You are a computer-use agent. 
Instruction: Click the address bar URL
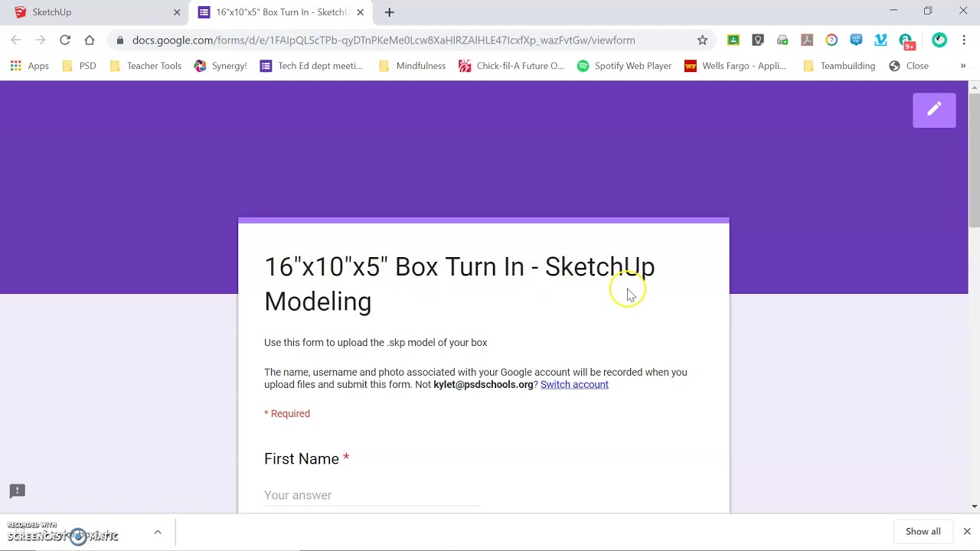[384, 40]
